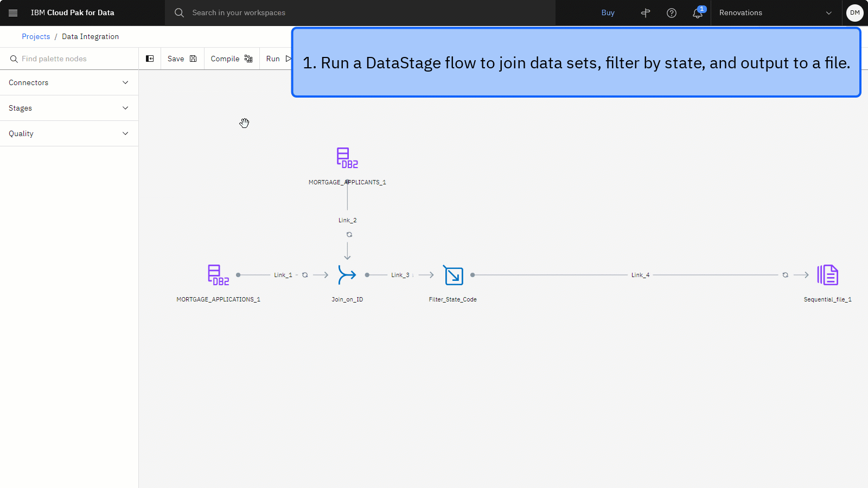Click the Find palette nodes search field
868x488 pixels.
73,59
